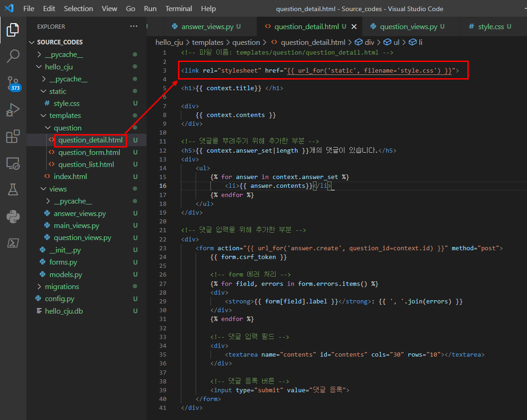Open the View menu
Image resolution: width=527 pixels, height=420 pixels.
point(109,8)
